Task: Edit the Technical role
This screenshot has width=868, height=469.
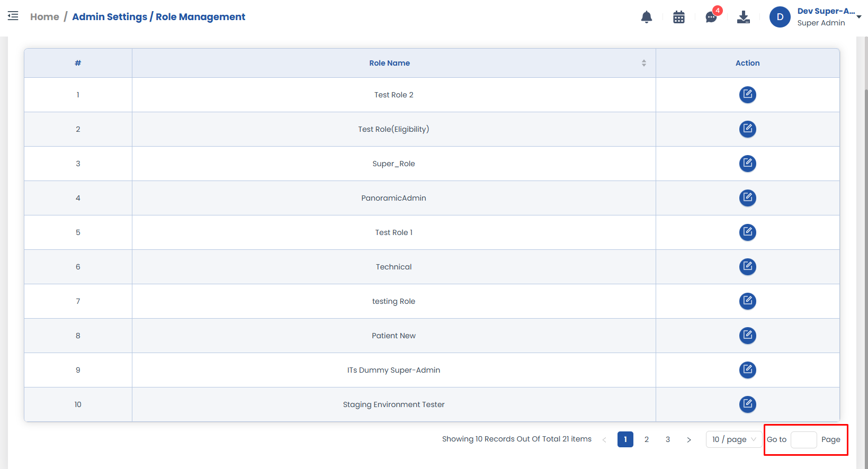Action: coord(747,267)
